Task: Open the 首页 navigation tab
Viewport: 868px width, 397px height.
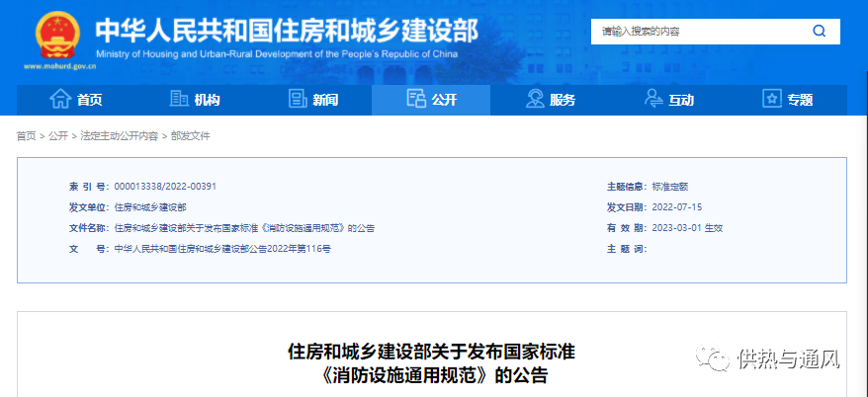Action: tap(76, 100)
